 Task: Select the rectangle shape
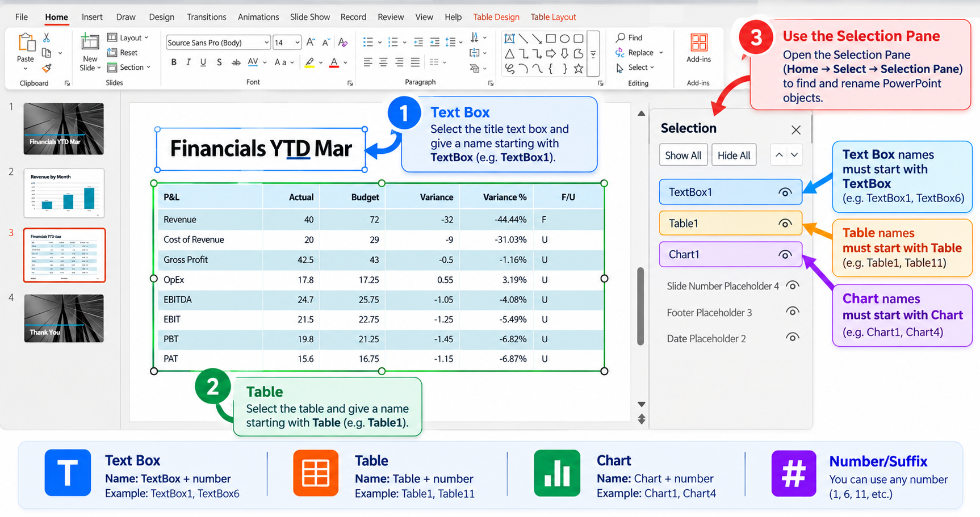coord(551,39)
